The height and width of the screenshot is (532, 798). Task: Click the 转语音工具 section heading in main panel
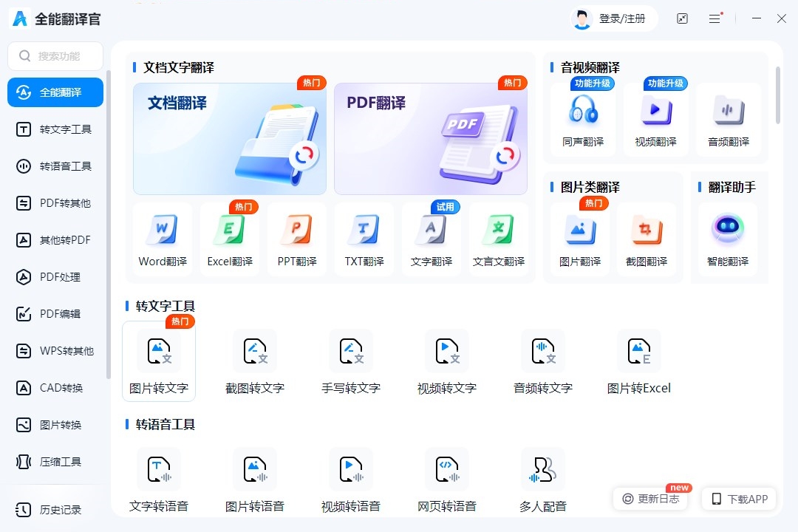point(166,424)
